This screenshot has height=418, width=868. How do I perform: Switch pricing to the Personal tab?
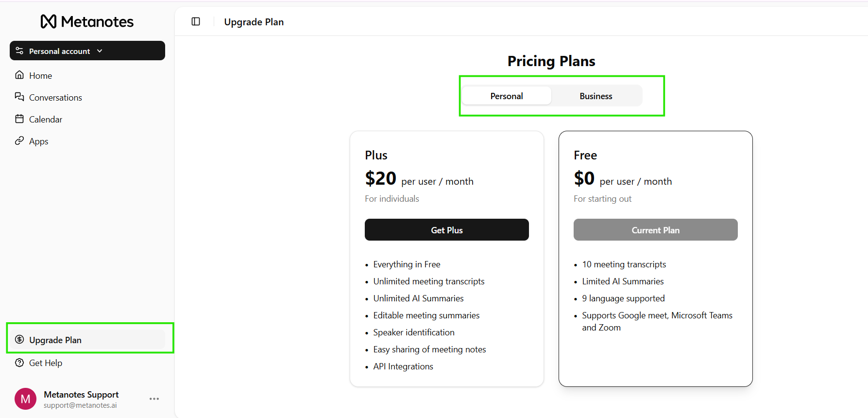click(x=507, y=96)
